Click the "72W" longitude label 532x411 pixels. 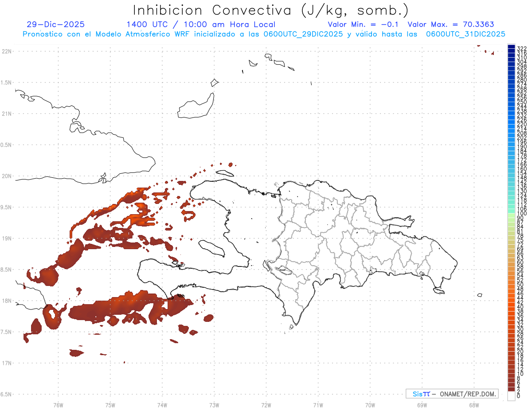[x=266, y=405]
